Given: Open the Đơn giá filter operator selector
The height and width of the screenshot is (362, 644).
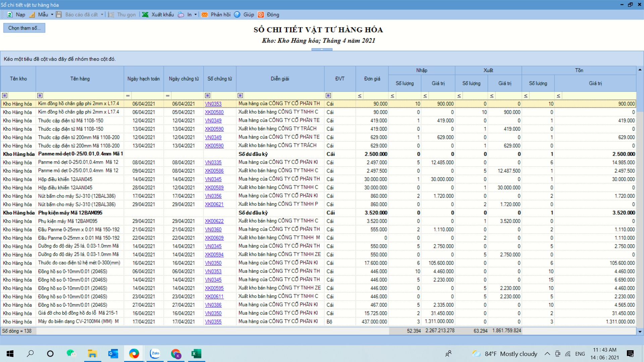Looking at the screenshot, I should tap(360, 96).
